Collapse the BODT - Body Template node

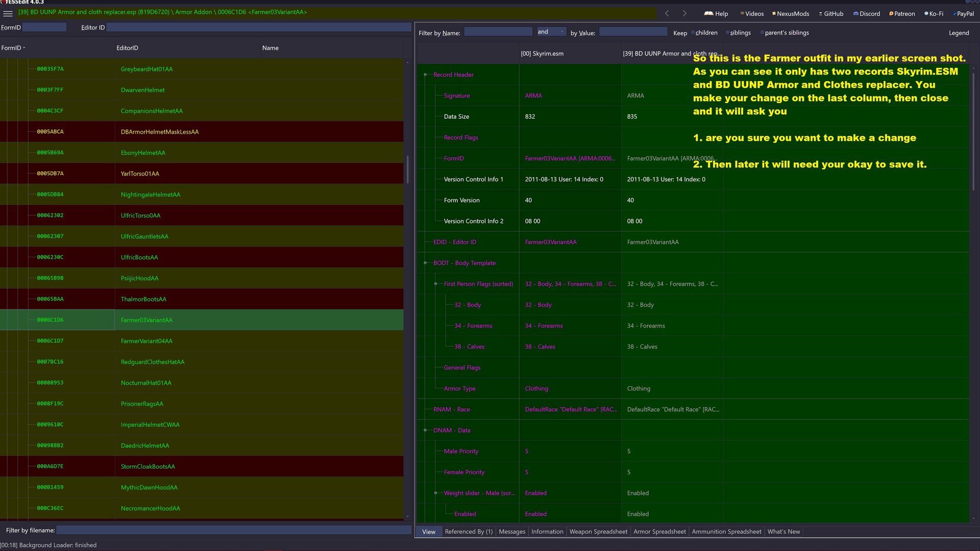click(x=425, y=263)
